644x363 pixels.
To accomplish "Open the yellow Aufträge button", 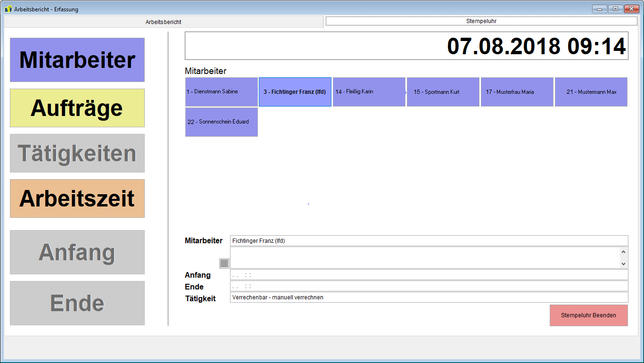I will point(77,108).
